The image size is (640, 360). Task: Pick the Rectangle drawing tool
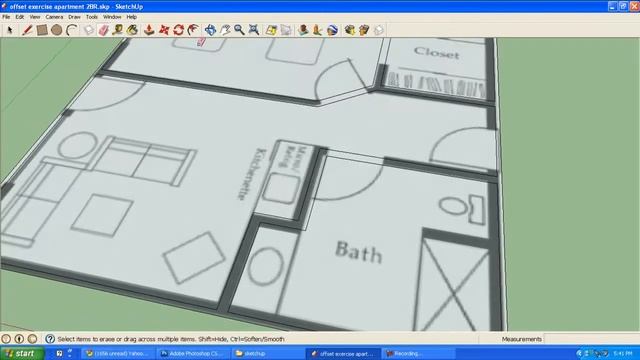(42, 30)
